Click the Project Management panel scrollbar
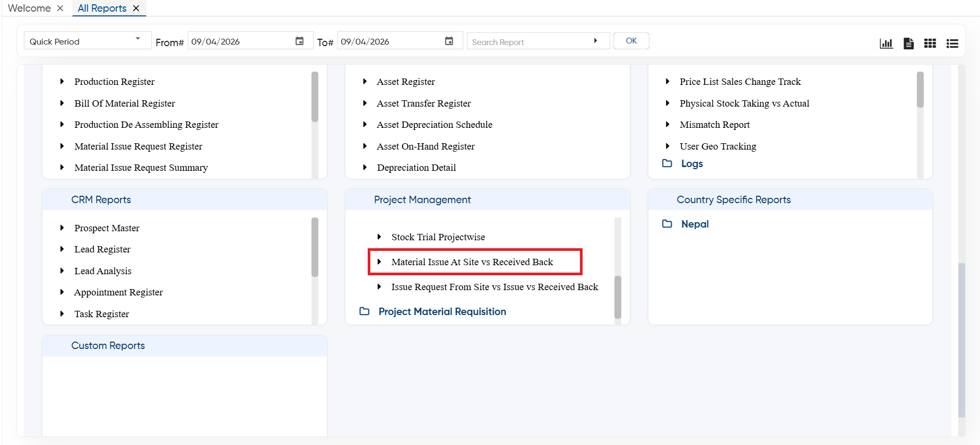 coord(618,297)
